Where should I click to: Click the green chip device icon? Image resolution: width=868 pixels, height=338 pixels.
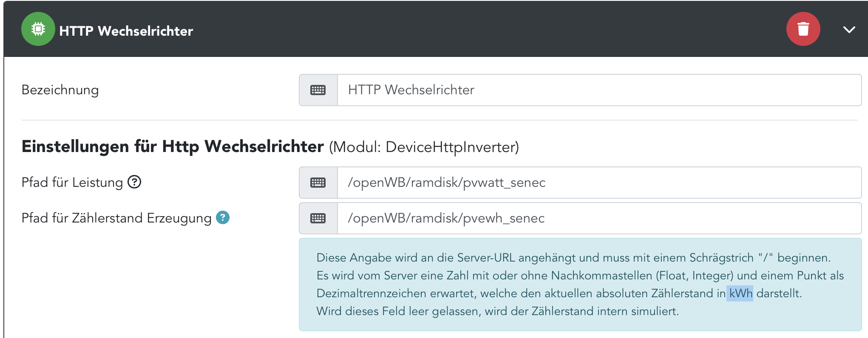pos(38,29)
